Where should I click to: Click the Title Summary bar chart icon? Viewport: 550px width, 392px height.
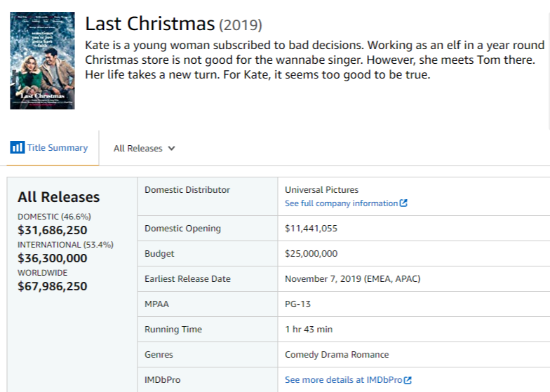17,147
